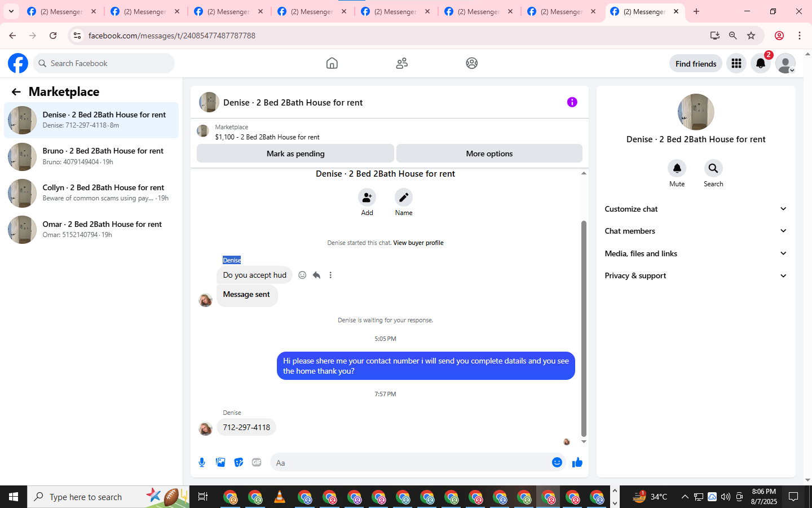Open Denise conversation in Marketplace list
Screen dimensions: 812x508
[91, 120]
